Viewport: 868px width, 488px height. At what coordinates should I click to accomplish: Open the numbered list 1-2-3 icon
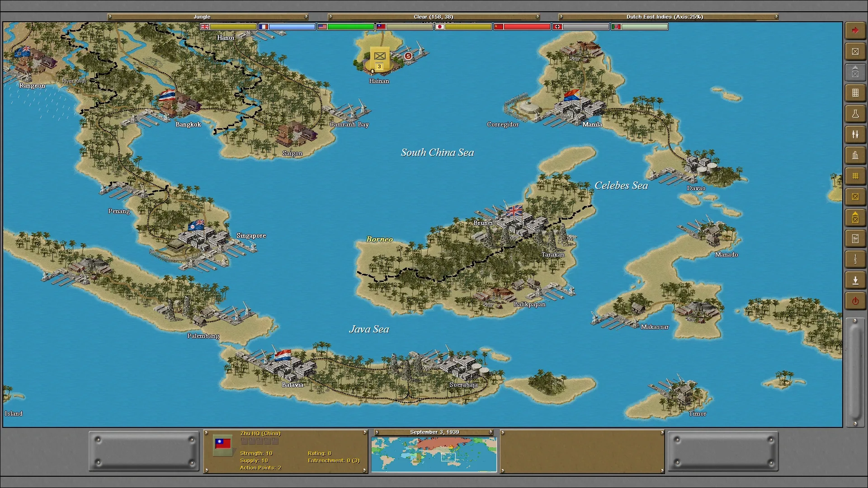tap(855, 259)
